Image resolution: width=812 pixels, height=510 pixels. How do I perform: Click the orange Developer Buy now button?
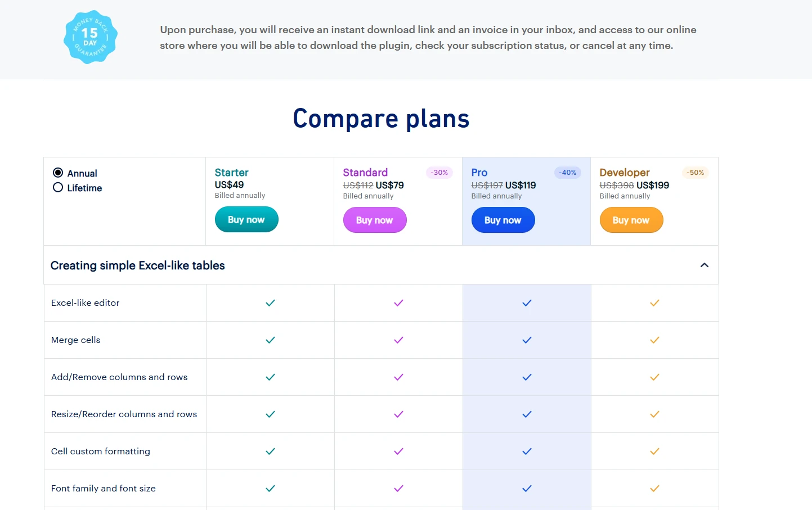[x=631, y=220]
